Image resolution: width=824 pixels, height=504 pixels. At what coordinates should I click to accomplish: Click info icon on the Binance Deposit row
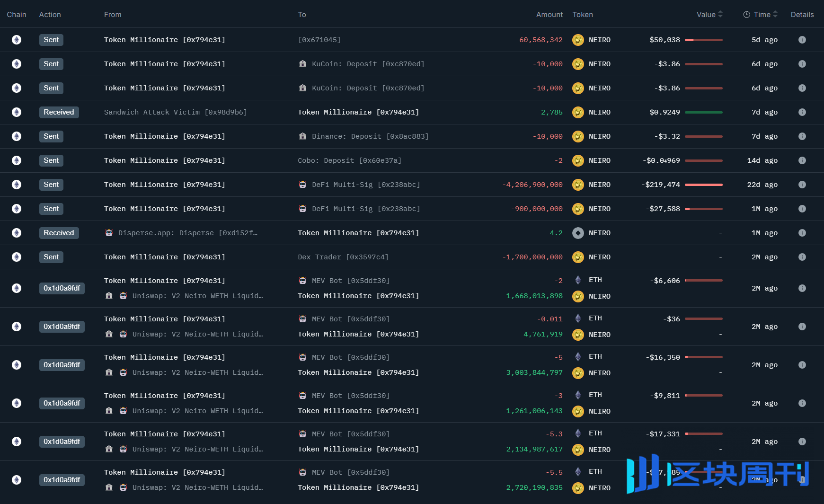[802, 136]
